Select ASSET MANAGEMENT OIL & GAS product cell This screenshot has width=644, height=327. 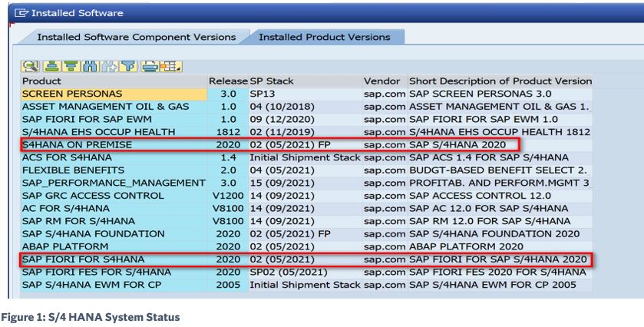(x=114, y=107)
